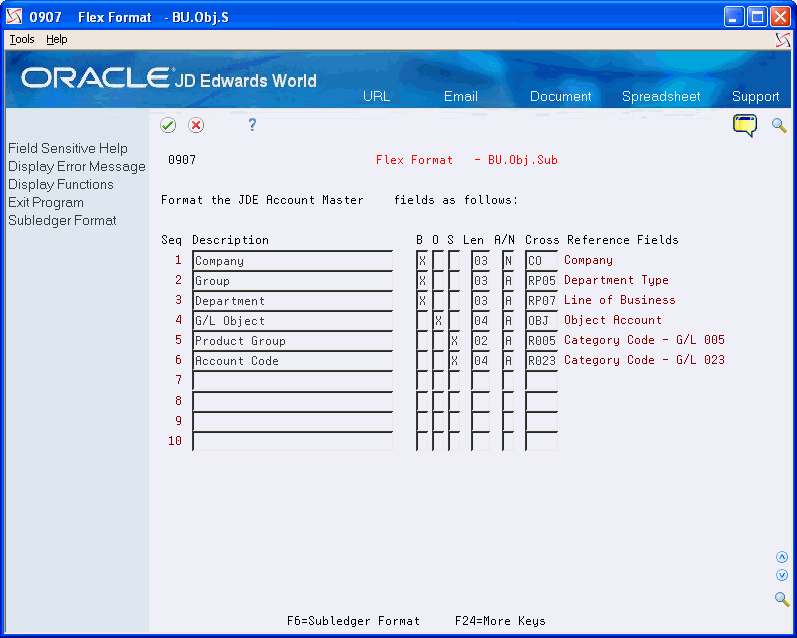Click the page down arrow icon
This screenshot has width=797, height=638.
tap(782, 575)
